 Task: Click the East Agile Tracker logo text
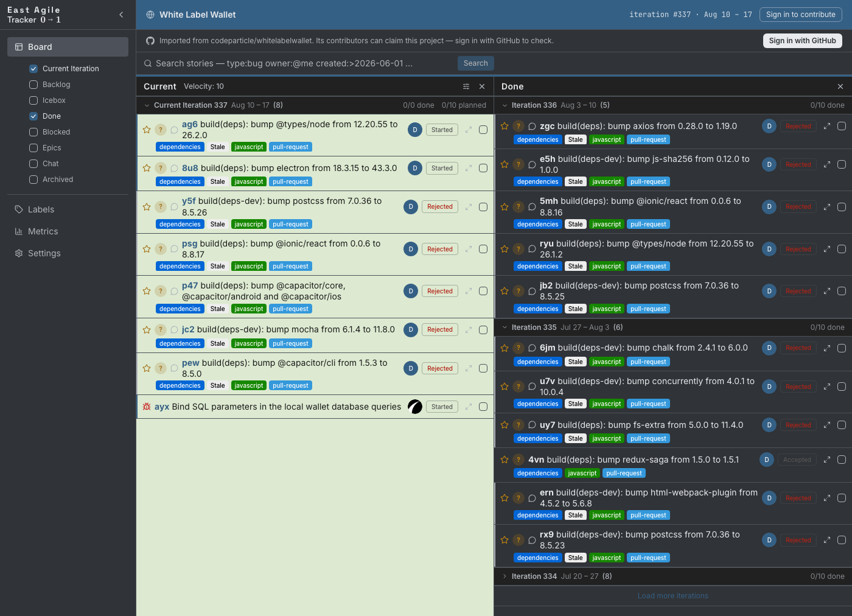coord(34,15)
